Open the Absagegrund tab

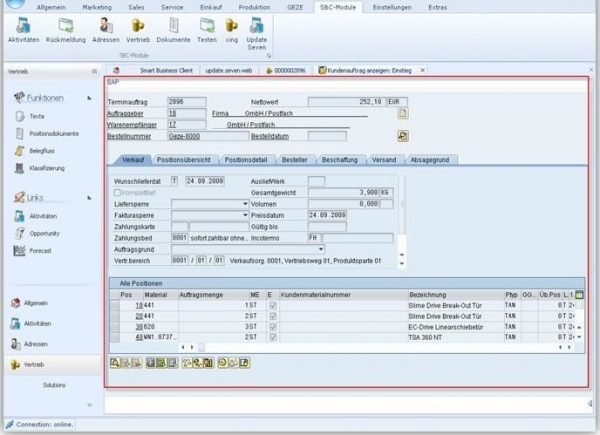coord(430,160)
